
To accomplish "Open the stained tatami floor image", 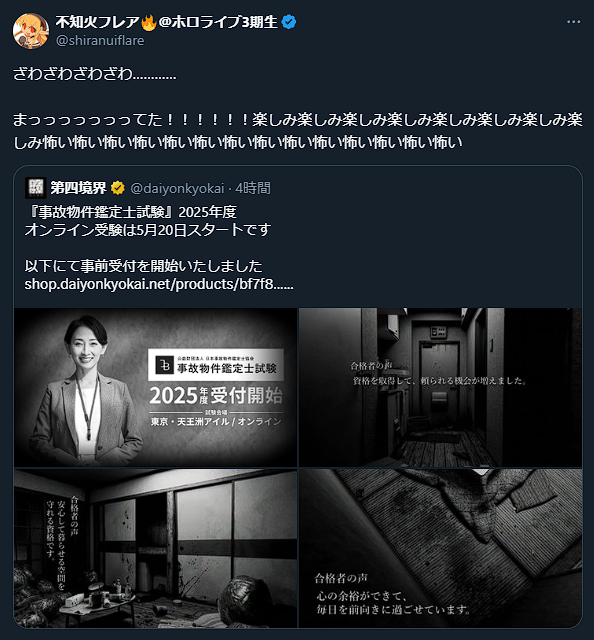I will [x=440, y=548].
